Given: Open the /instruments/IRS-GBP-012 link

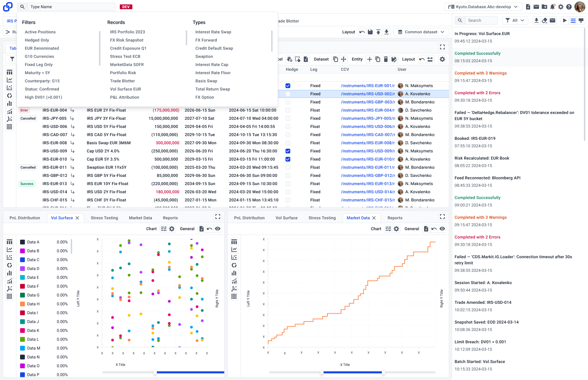Looking at the screenshot, I should (368, 176).
